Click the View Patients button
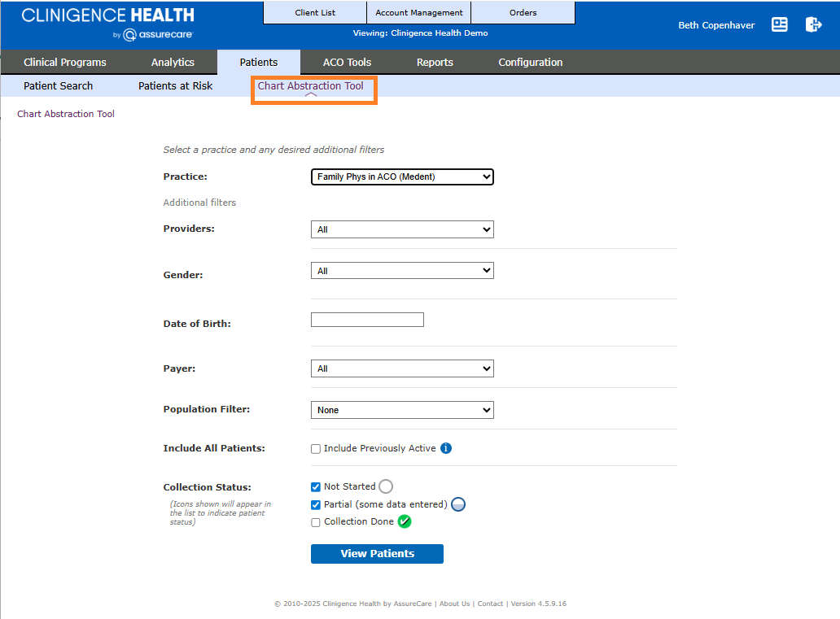Image resolution: width=840 pixels, height=619 pixels. pyautogui.click(x=377, y=554)
